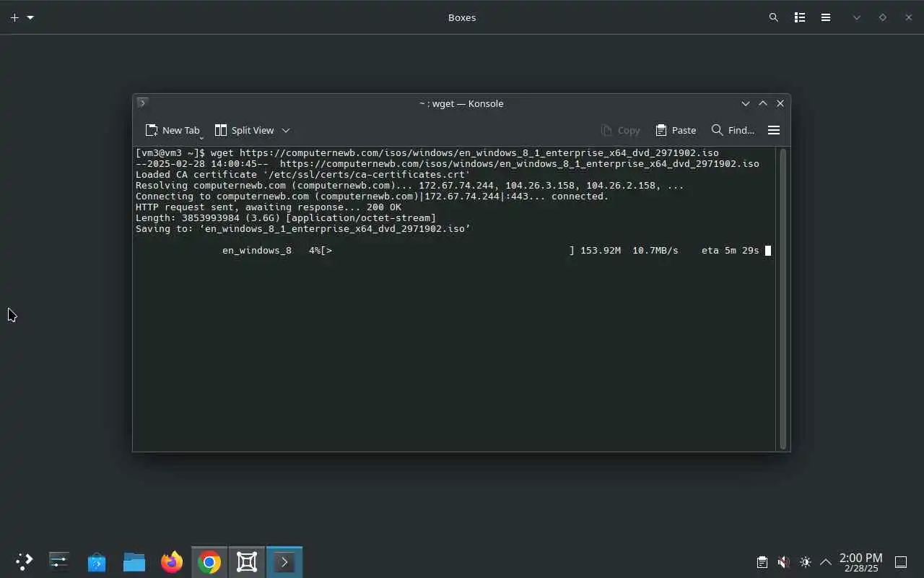This screenshot has height=578, width=924.
Task: Click the diamond icon in Boxes titlebar
Action: click(882, 17)
